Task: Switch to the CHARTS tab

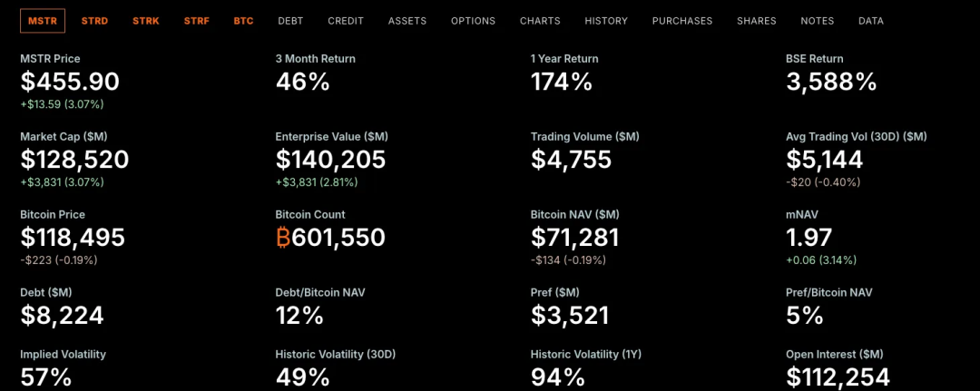Action: (540, 21)
